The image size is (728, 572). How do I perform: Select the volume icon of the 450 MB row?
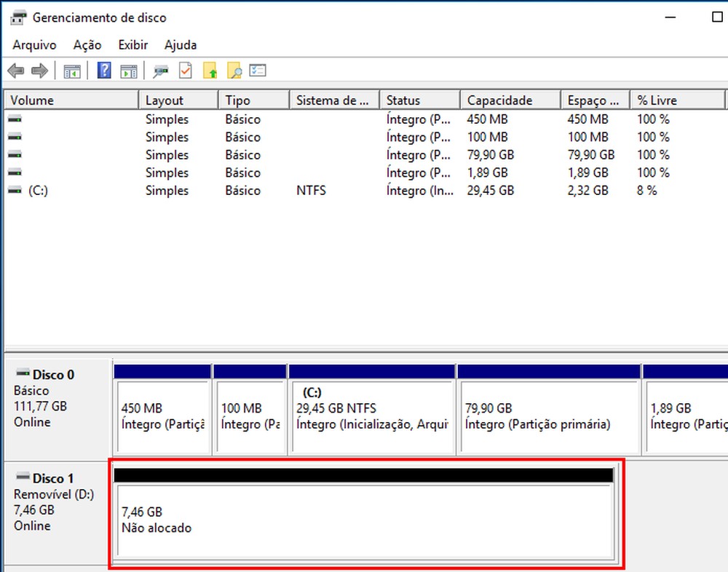click(15, 119)
